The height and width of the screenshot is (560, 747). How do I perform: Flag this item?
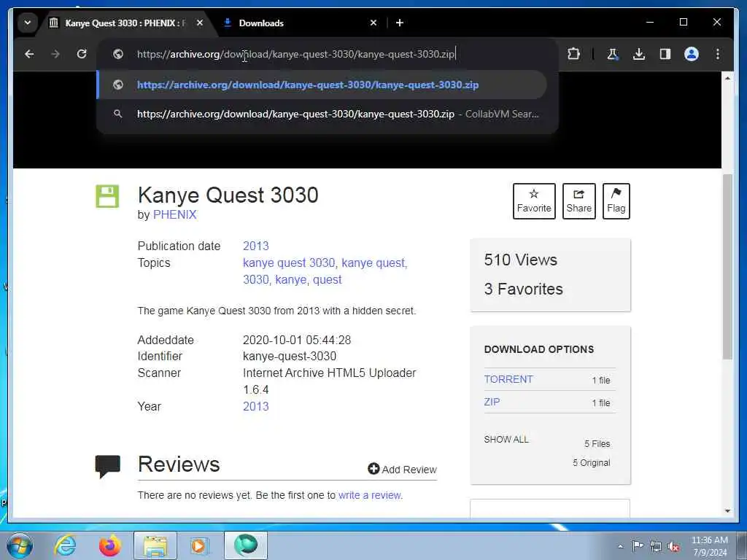[x=616, y=201]
